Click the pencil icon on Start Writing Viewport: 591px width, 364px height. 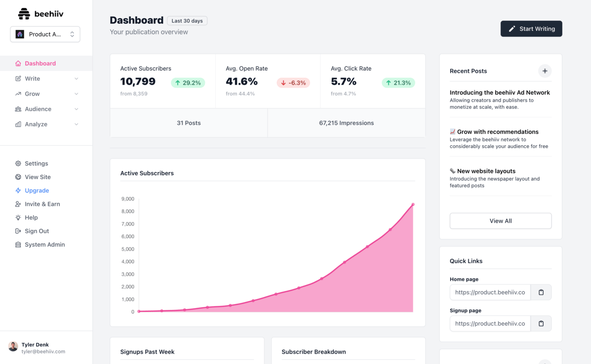tap(512, 29)
